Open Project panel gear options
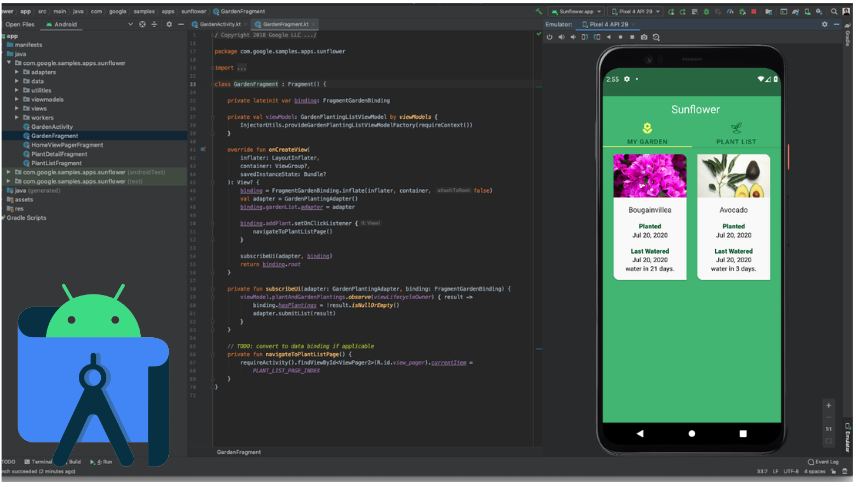 pyautogui.click(x=169, y=24)
